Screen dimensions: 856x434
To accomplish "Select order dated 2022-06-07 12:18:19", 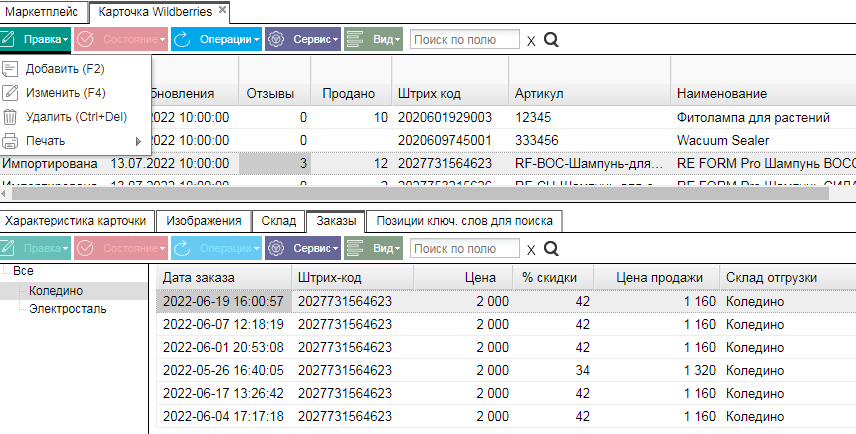I will coord(223,324).
